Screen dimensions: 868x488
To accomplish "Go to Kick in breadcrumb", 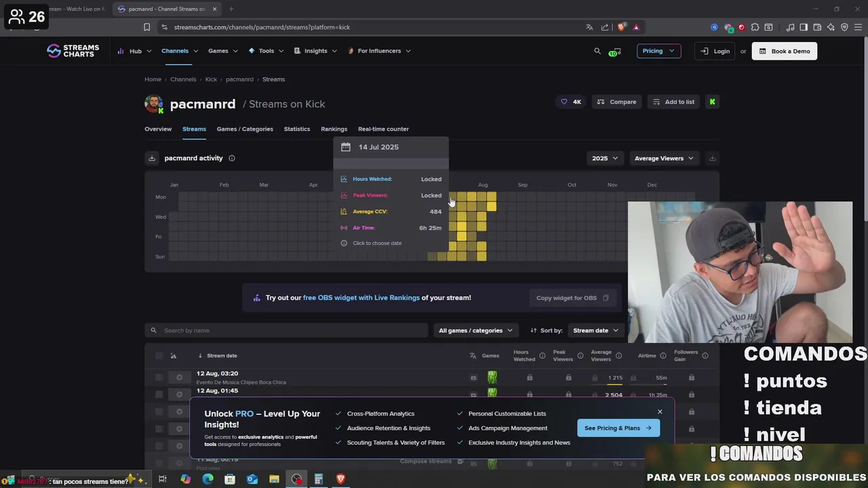I will (211, 79).
